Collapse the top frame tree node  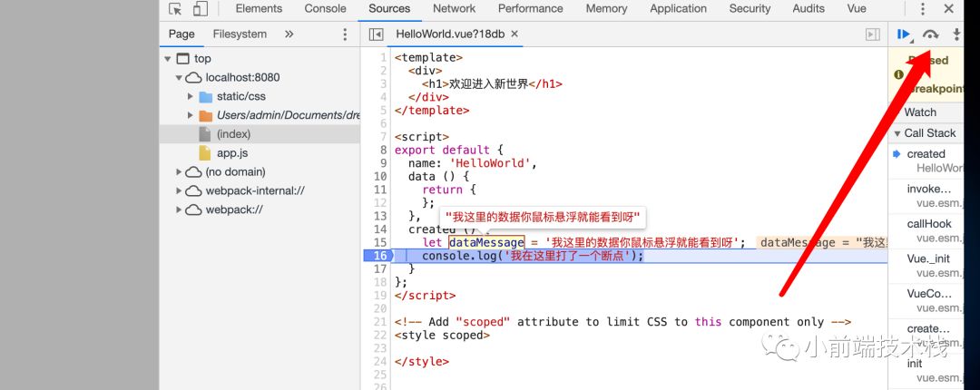pyautogui.click(x=168, y=59)
